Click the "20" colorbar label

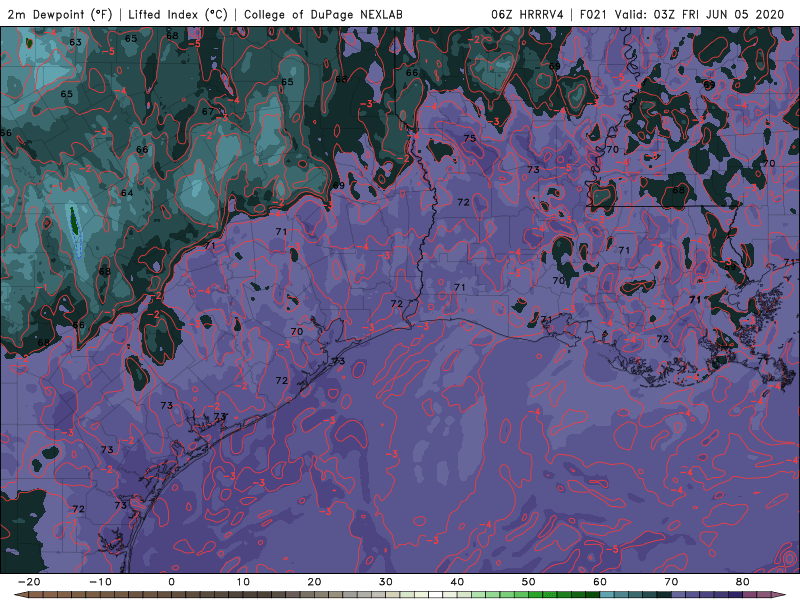(314, 582)
